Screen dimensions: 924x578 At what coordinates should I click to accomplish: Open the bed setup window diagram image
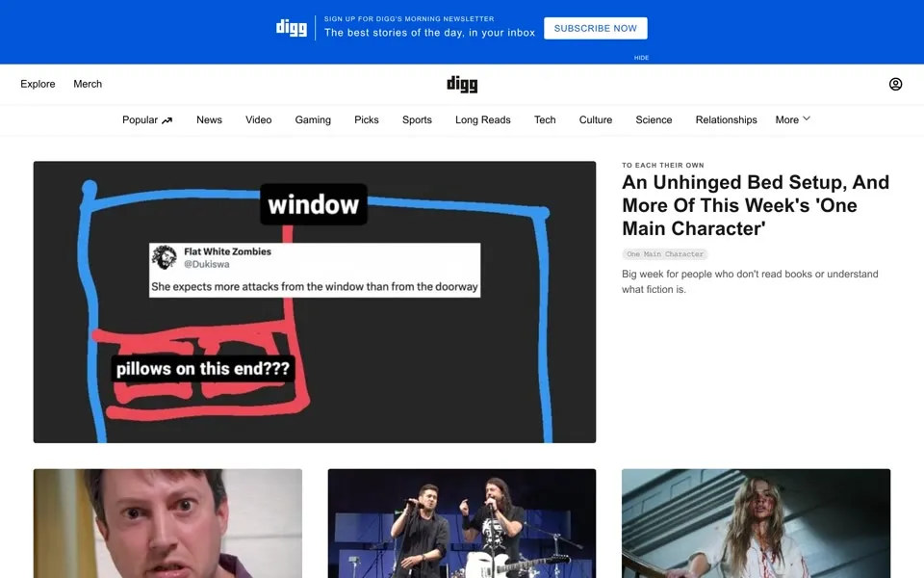(x=315, y=302)
